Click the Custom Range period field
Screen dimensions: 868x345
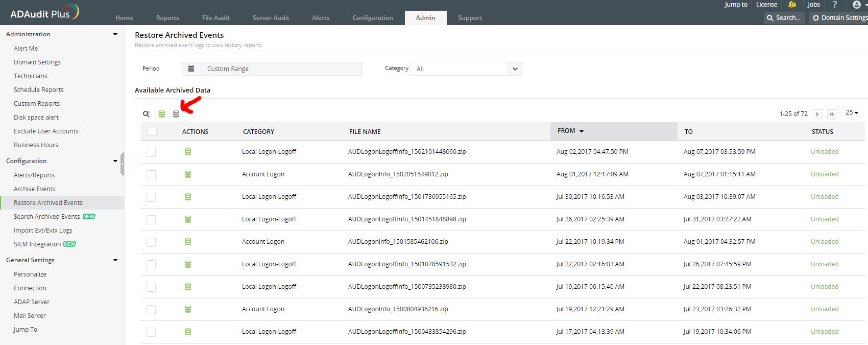click(281, 68)
